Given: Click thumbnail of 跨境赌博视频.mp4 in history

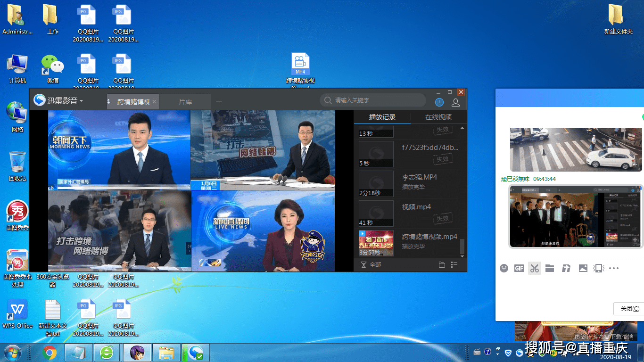Looking at the screenshot, I should click(x=376, y=243).
